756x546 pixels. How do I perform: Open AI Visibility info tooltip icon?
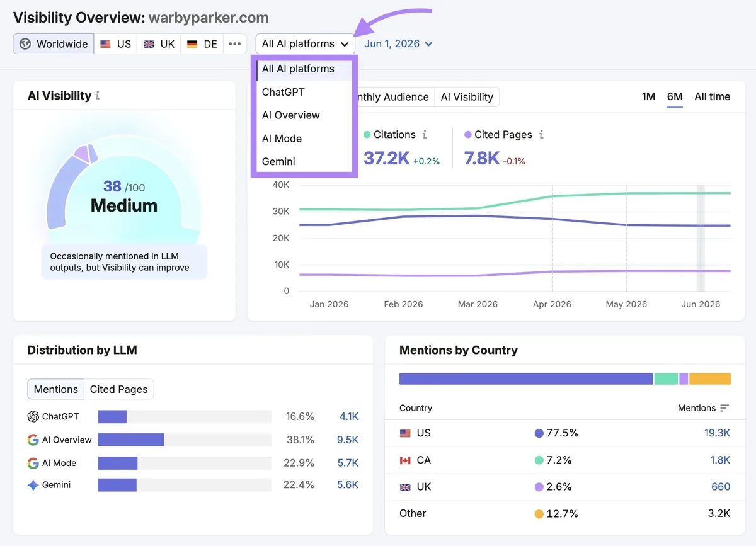point(98,96)
